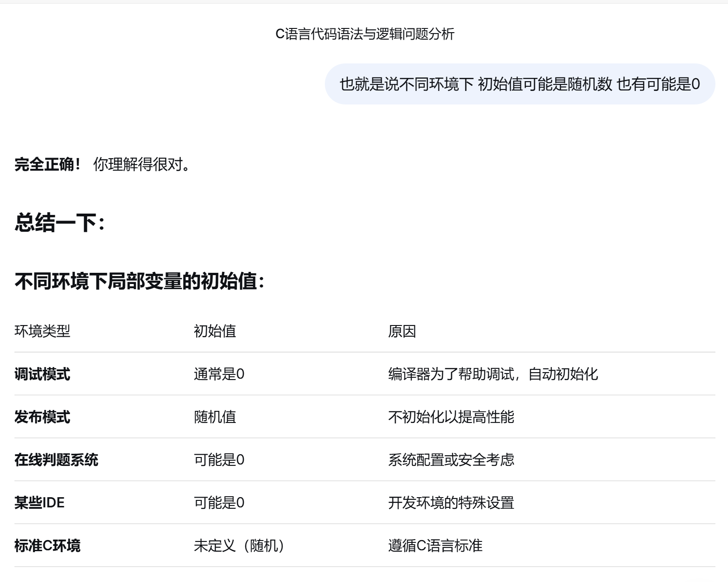Image resolution: width=728 pixels, height=582 pixels.
Task: Click the row label '在线判题系统'
Action: tap(56, 460)
